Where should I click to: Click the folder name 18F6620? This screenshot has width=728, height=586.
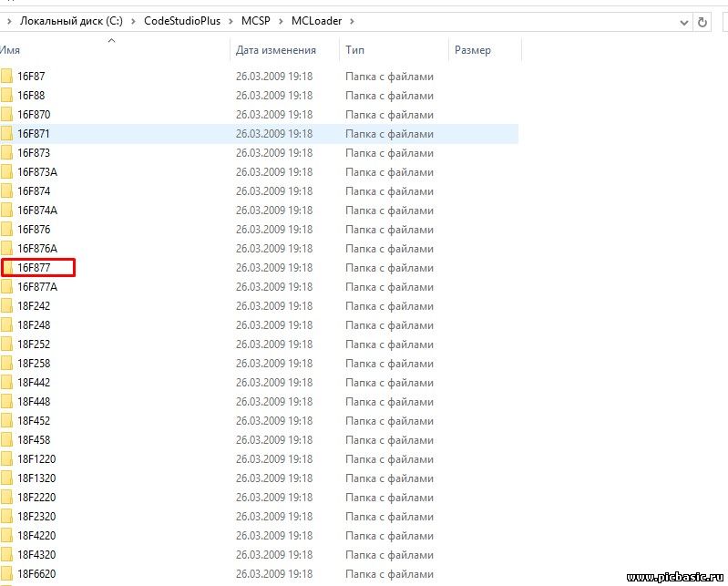tap(36, 574)
